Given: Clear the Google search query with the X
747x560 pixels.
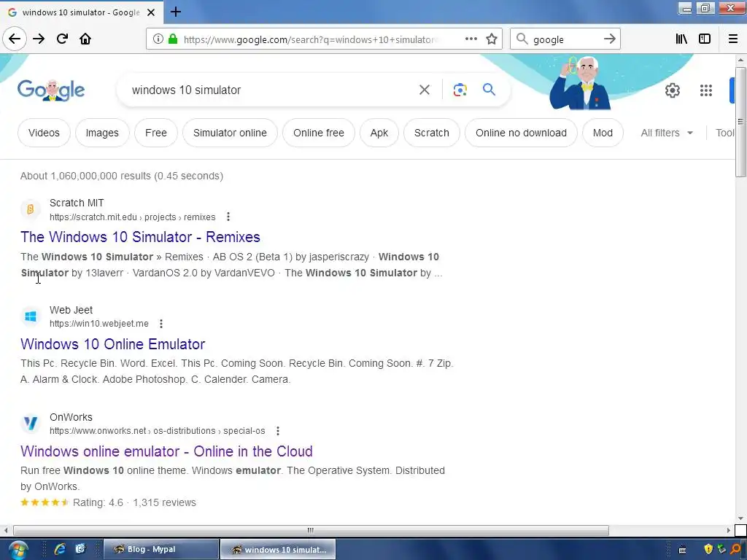Looking at the screenshot, I should click(x=425, y=90).
